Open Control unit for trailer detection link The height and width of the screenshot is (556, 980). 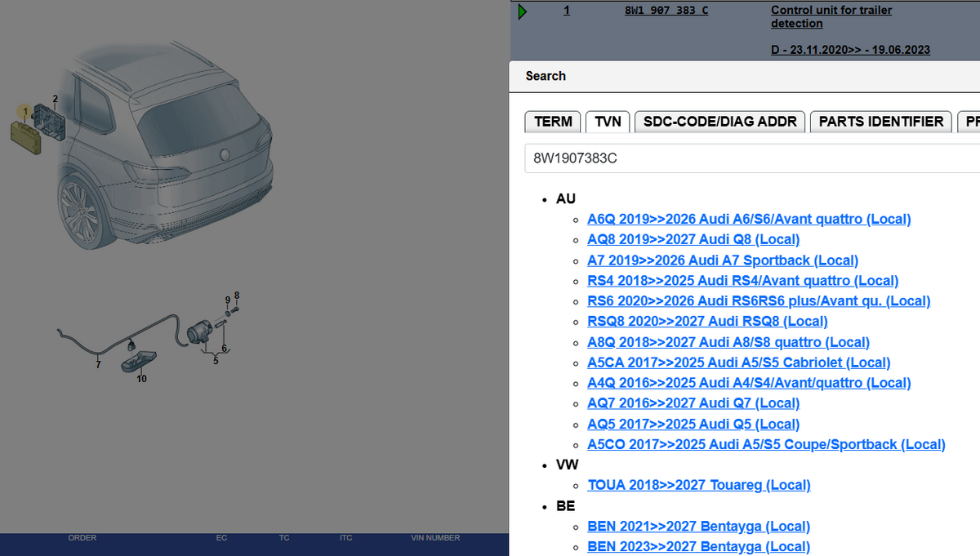(x=831, y=17)
